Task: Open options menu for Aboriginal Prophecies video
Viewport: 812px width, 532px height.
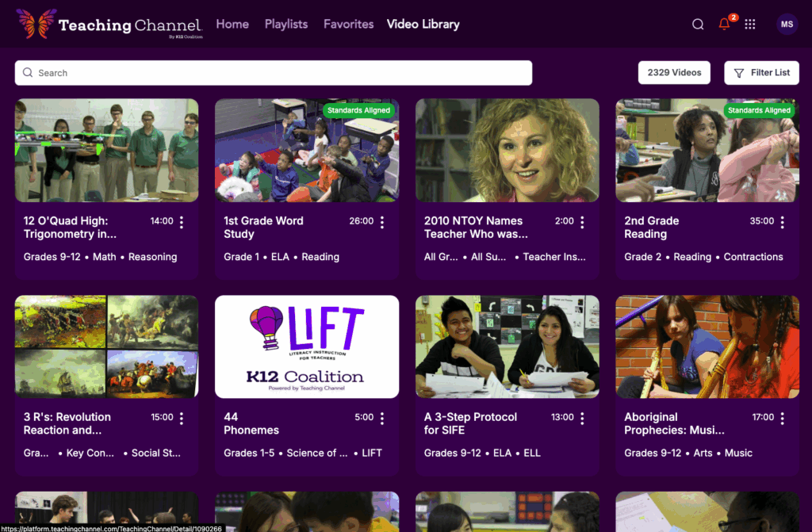Action: [783, 418]
